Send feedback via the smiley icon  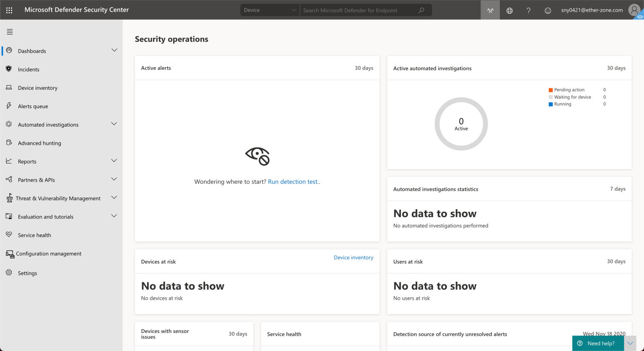tap(548, 10)
